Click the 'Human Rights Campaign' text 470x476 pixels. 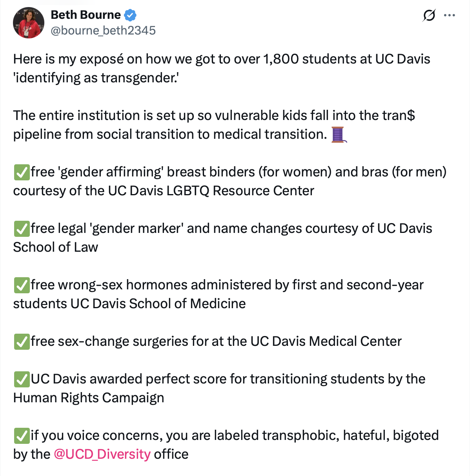[x=89, y=398]
